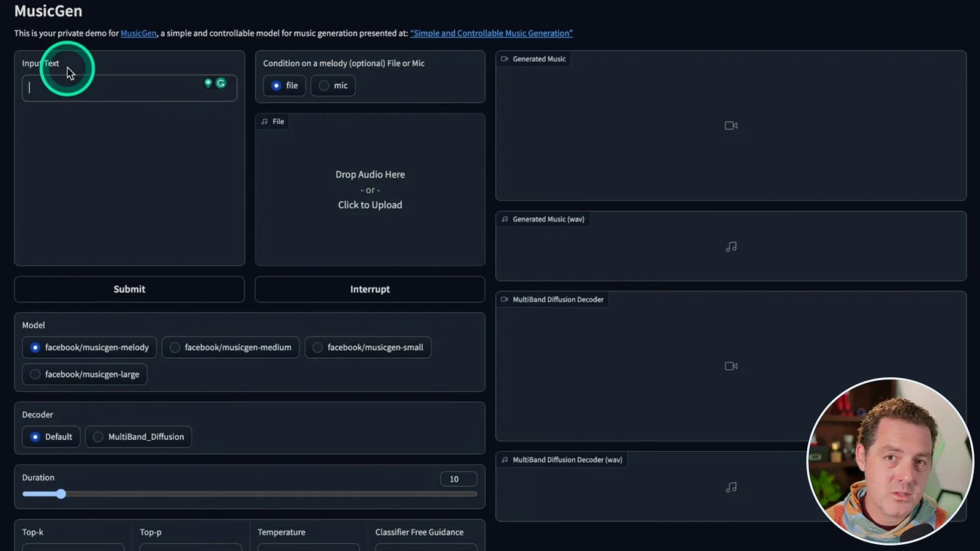Choose facebook/musicgen-melody model
Screen dimensions: 980x551
tap(89, 347)
